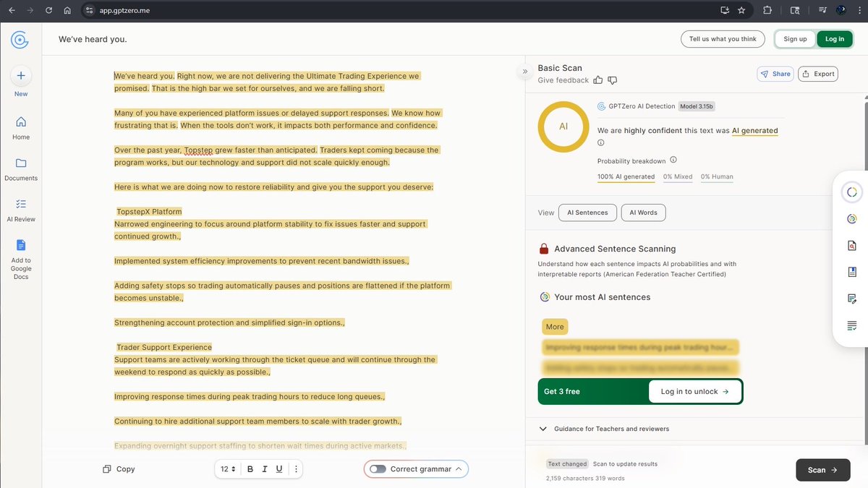Click Copy icon below the text
This screenshot has width=868, height=488.
pyautogui.click(x=106, y=469)
